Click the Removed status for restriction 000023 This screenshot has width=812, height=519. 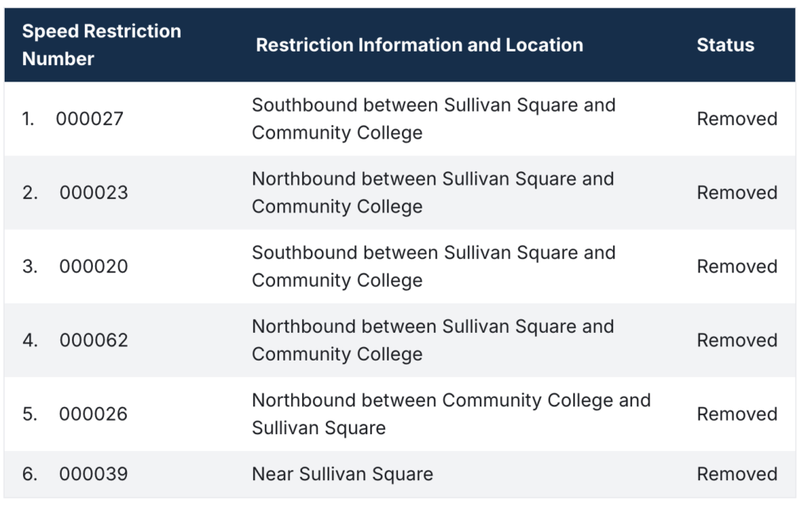point(737,193)
